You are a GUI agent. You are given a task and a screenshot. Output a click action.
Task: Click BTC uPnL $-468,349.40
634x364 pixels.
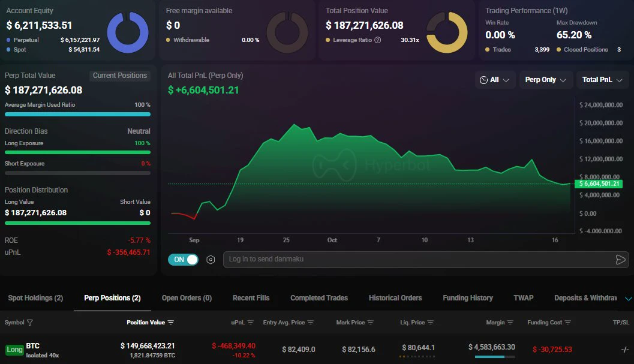tap(234, 346)
